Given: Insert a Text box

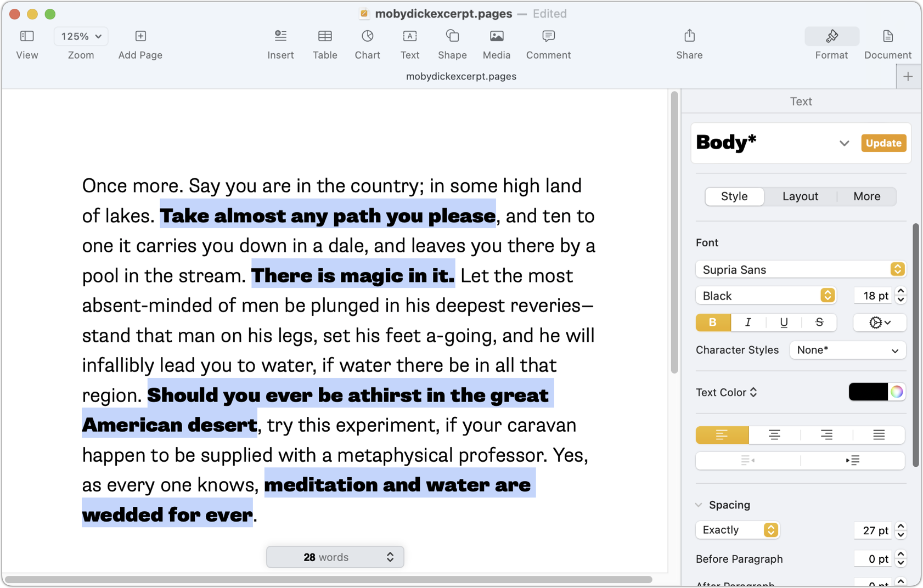Looking at the screenshot, I should 409,44.
